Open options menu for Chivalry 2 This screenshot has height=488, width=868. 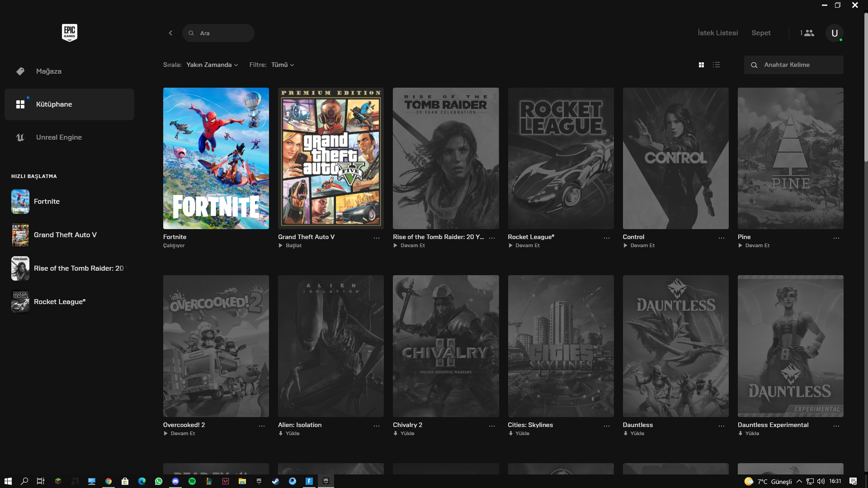click(x=492, y=426)
